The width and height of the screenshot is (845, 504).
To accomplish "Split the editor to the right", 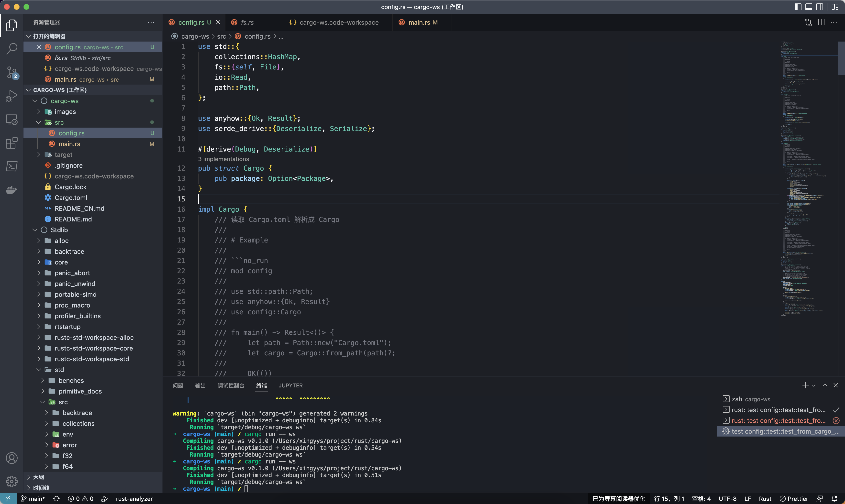I will pyautogui.click(x=821, y=22).
